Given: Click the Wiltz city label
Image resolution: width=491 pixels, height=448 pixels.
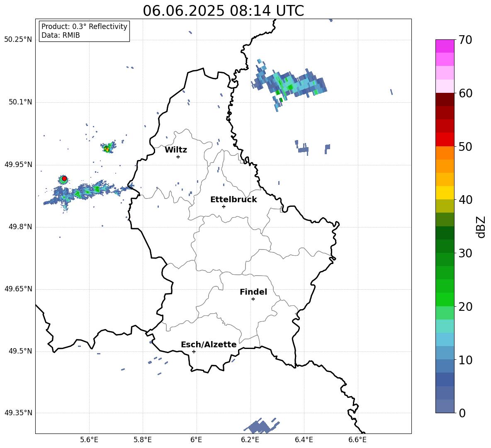Looking at the screenshot, I should click(x=176, y=150).
